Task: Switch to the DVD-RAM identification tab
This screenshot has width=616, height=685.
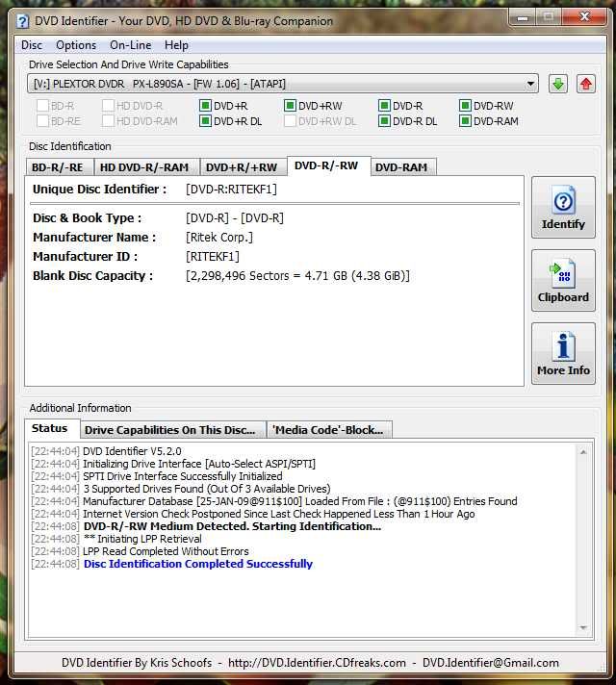Action: [x=402, y=167]
